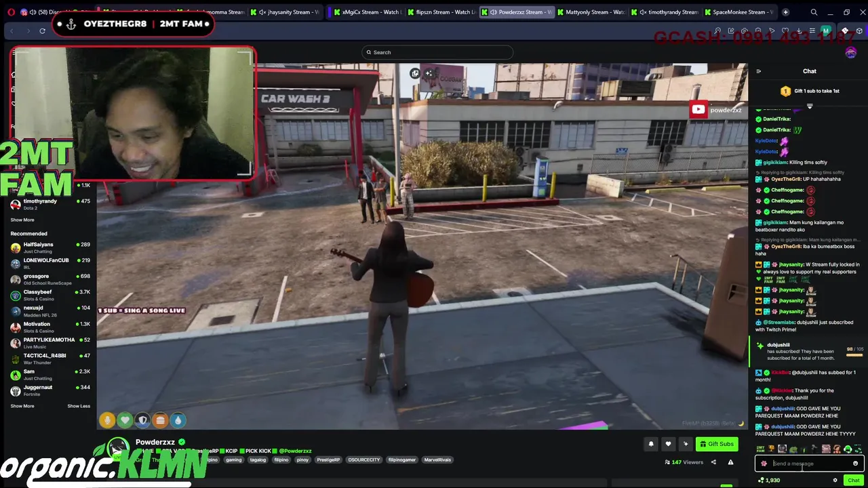Open chat settings gear
Image resolution: width=868 pixels, height=488 pixels.
pos(835,481)
